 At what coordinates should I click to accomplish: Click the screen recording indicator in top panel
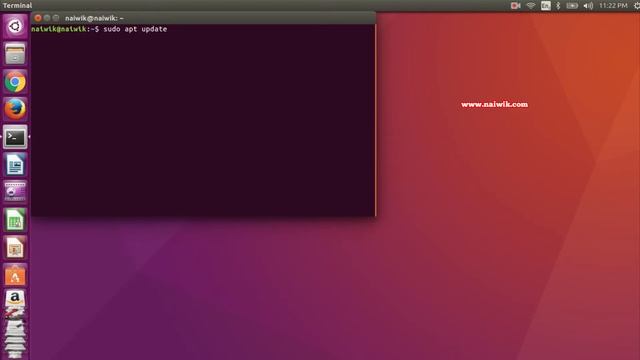[x=516, y=6]
